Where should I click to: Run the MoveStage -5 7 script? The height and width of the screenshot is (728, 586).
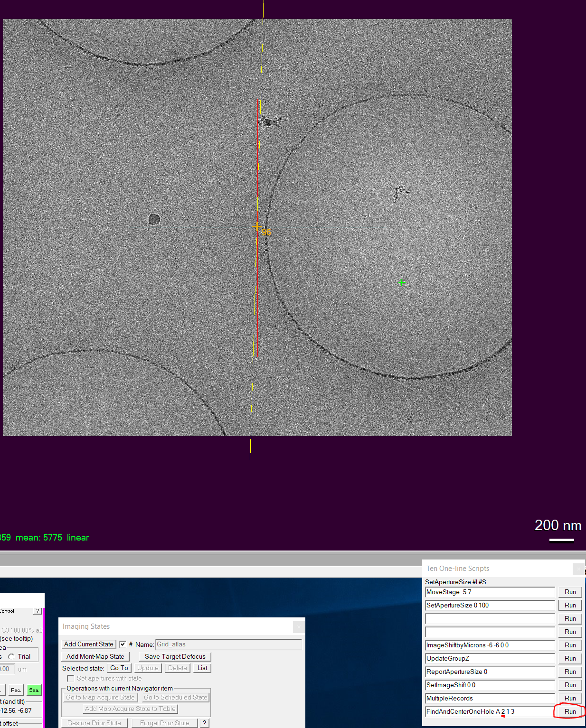[570, 592]
